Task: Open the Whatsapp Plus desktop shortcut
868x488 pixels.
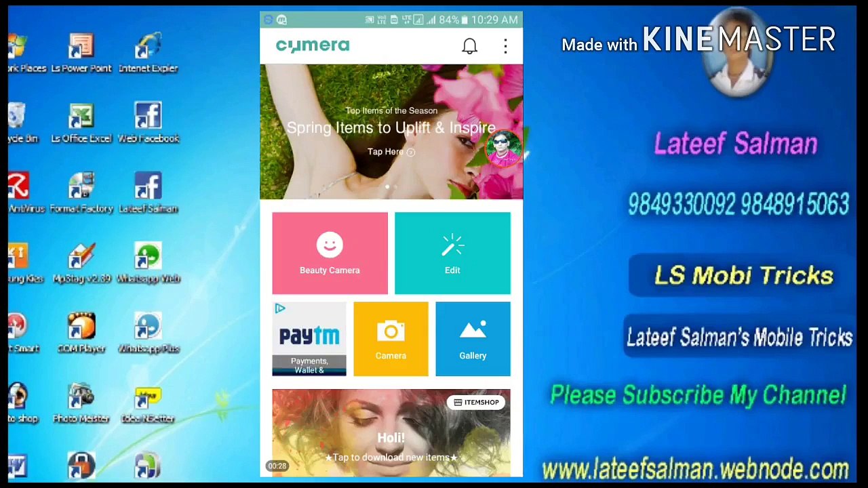Action: (x=148, y=333)
